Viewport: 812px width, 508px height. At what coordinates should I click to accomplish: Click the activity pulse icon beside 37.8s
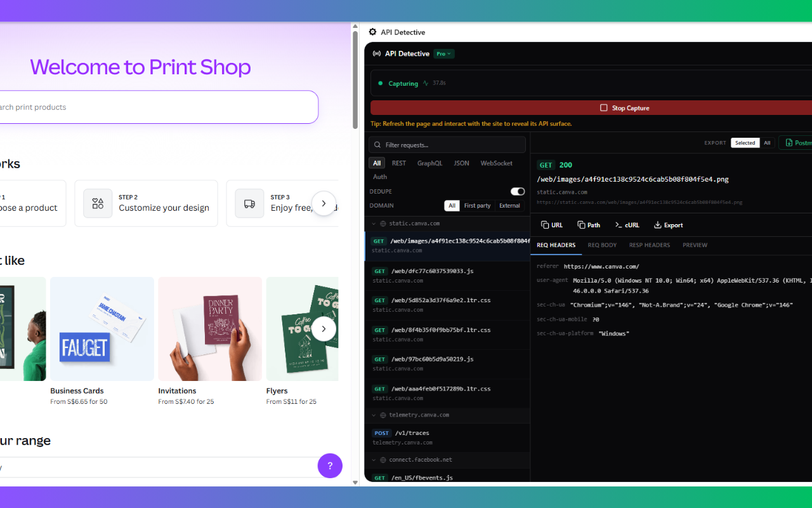(x=426, y=83)
